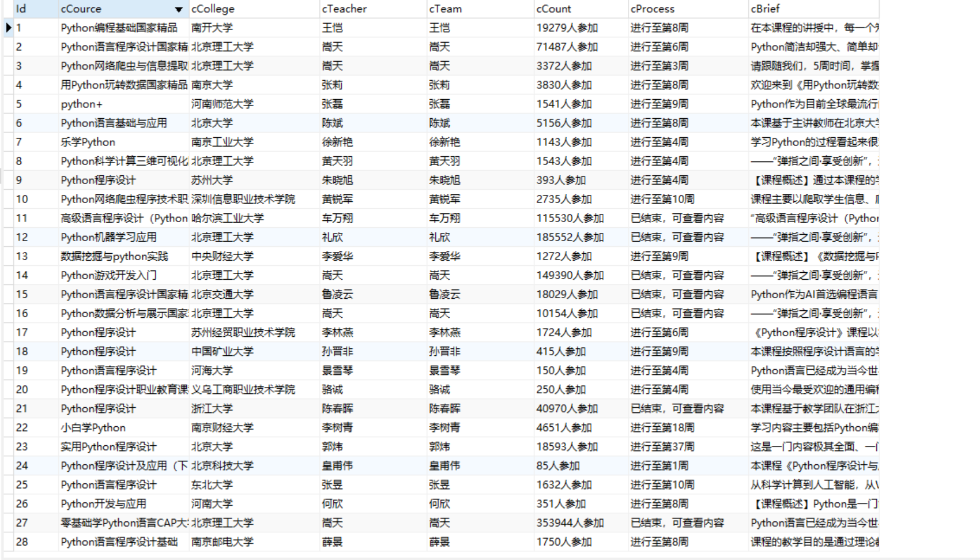Click the count cell "18029人参加"
Image resolution: width=980 pixels, height=560 pixels.
point(581,294)
